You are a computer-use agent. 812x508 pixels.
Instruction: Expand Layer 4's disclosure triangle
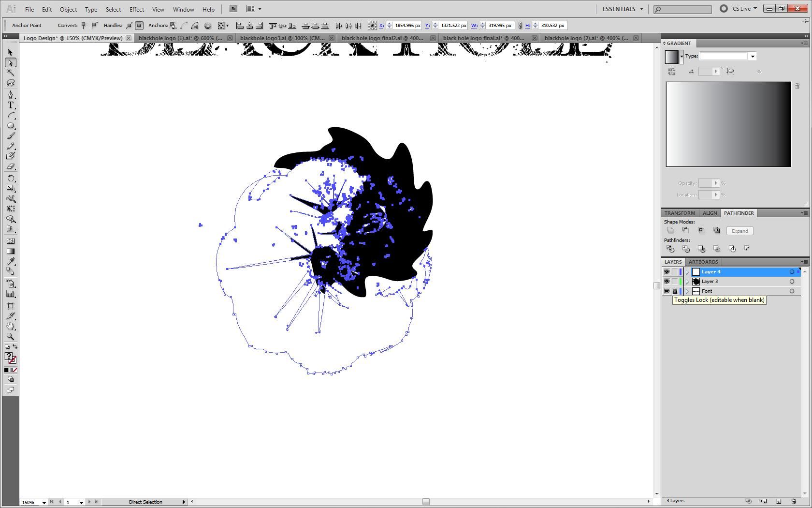coord(687,271)
